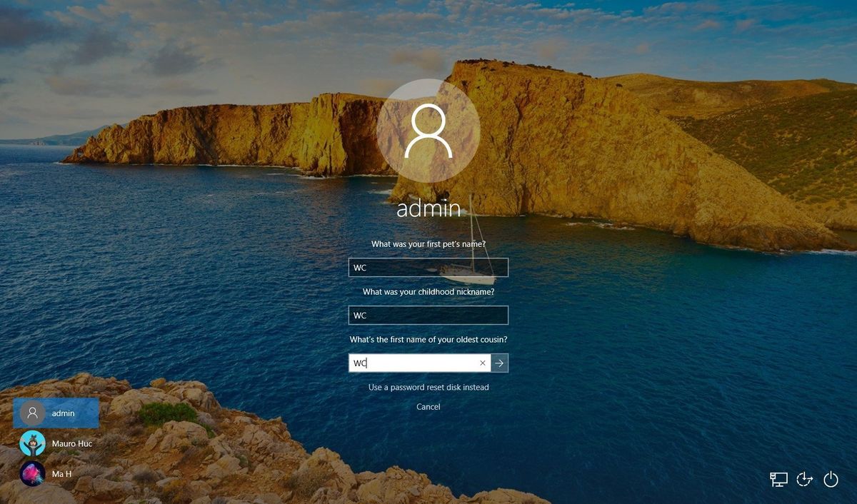
Task: Switch to the Ma H account
Action: (61, 473)
